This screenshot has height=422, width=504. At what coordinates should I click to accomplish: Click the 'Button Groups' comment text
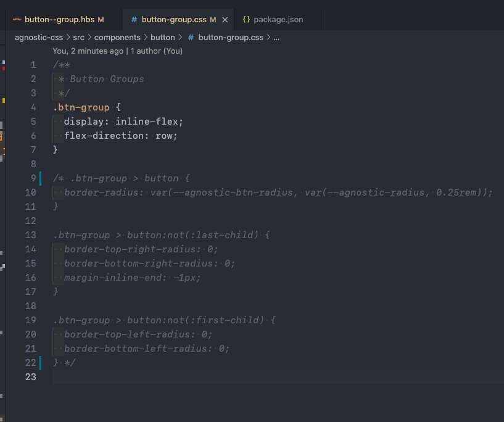pyautogui.click(x=107, y=79)
